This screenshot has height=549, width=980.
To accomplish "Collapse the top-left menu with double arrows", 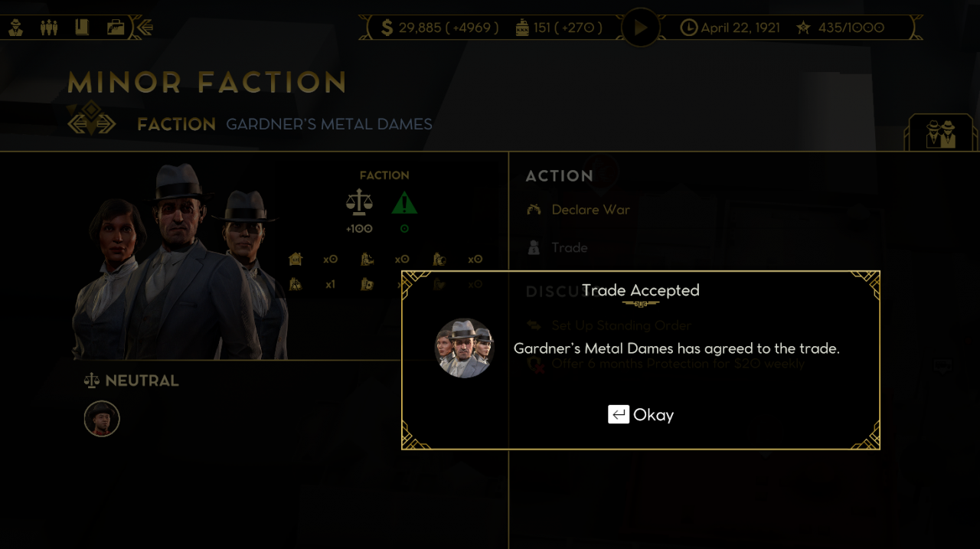I will point(144,28).
